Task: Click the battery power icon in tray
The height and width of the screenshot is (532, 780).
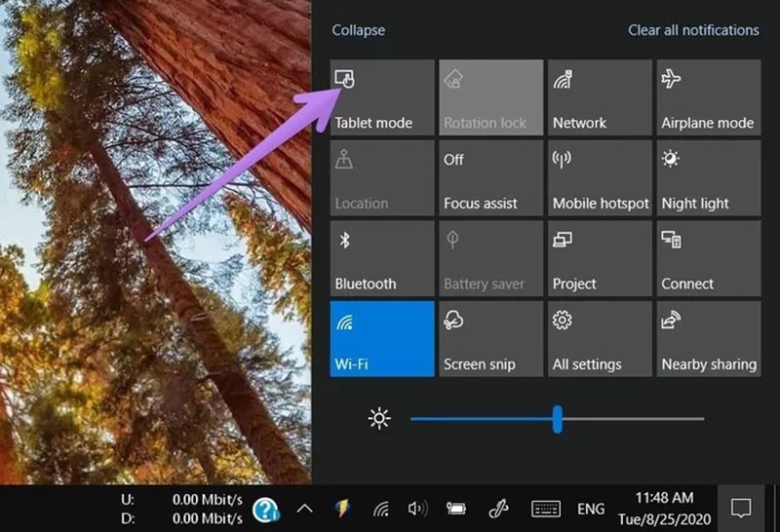Action: pos(455,509)
